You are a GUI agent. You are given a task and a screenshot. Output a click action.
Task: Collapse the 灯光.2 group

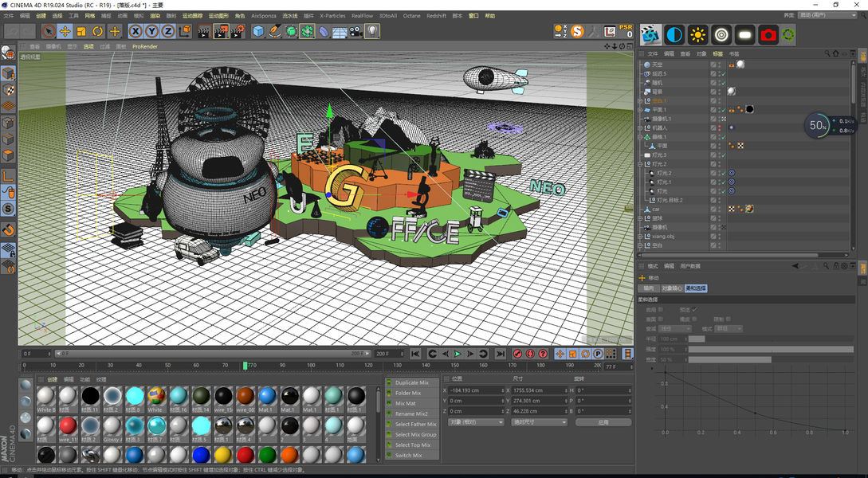point(640,164)
